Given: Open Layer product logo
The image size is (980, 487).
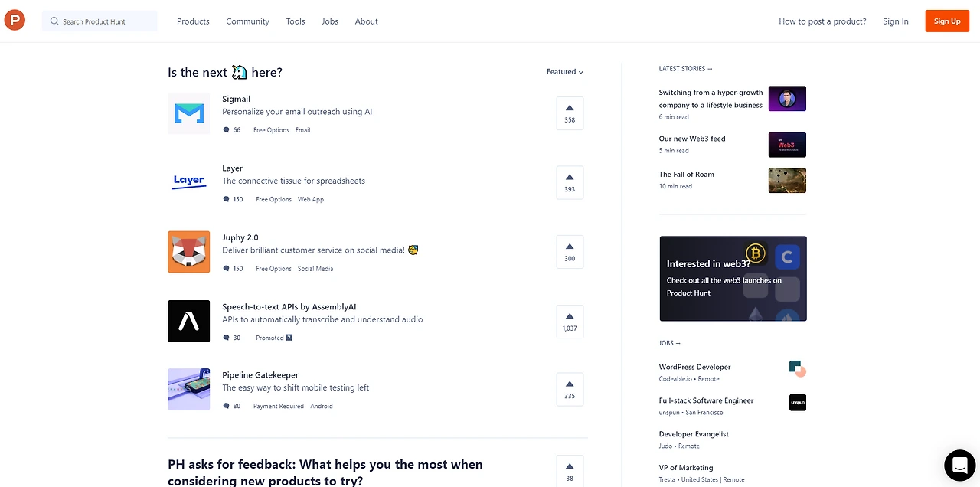Looking at the screenshot, I should click(188, 182).
